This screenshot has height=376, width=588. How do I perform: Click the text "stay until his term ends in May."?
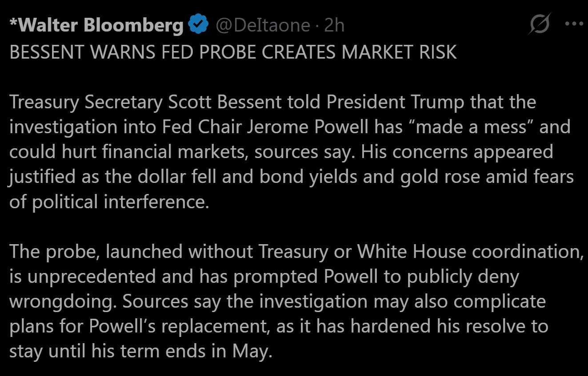click(x=140, y=351)
